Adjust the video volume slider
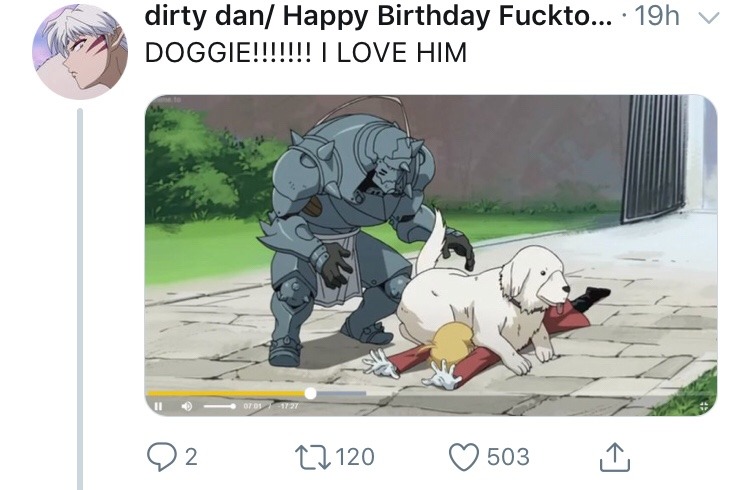The image size is (750, 490). [x=219, y=407]
